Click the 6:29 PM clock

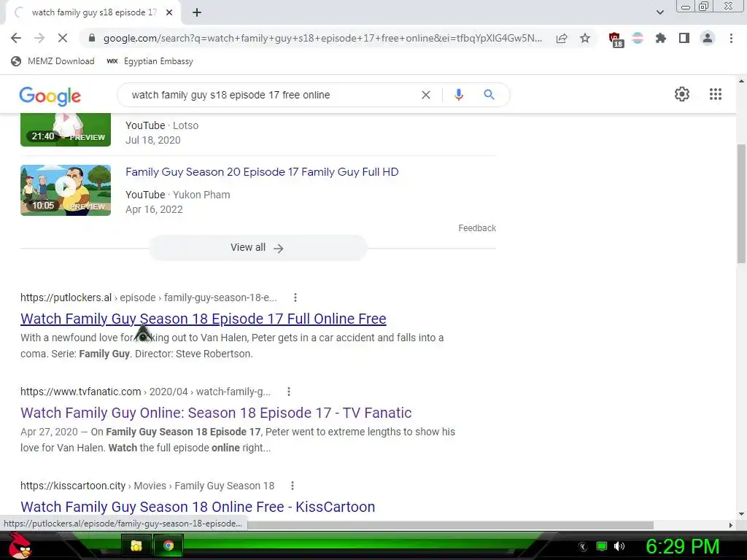[x=682, y=546]
